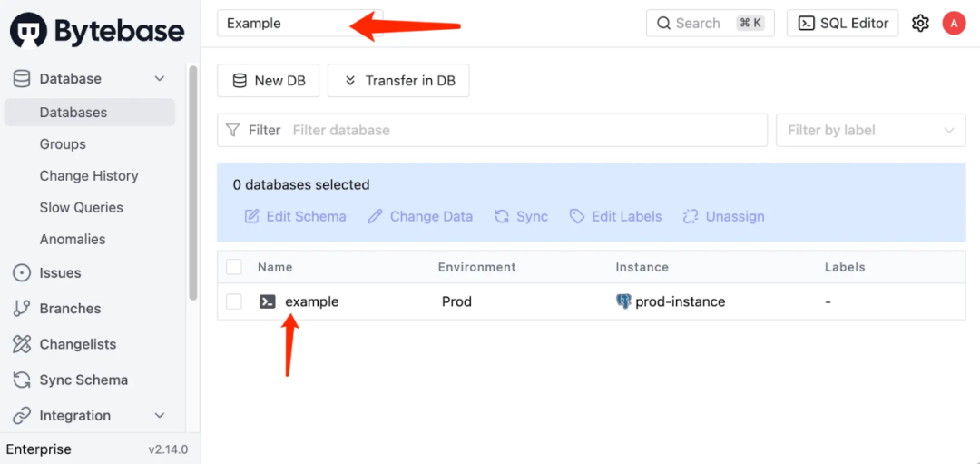
Task: Click the New DB button
Action: pyautogui.click(x=269, y=81)
